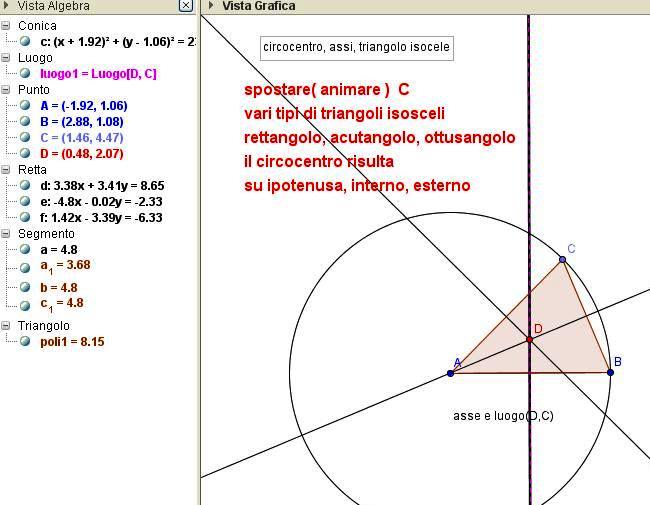Click the Punto category label

34,90
